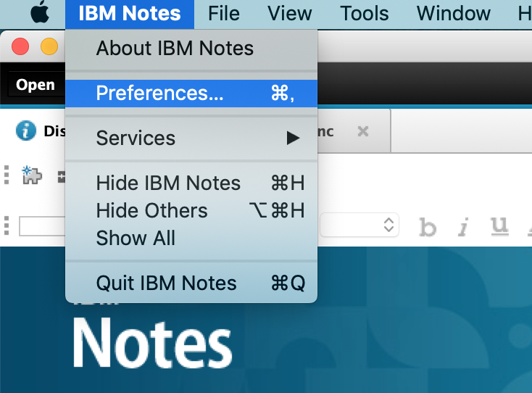532x393 pixels.
Task: Select Show All menu entry
Action: [191, 239]
